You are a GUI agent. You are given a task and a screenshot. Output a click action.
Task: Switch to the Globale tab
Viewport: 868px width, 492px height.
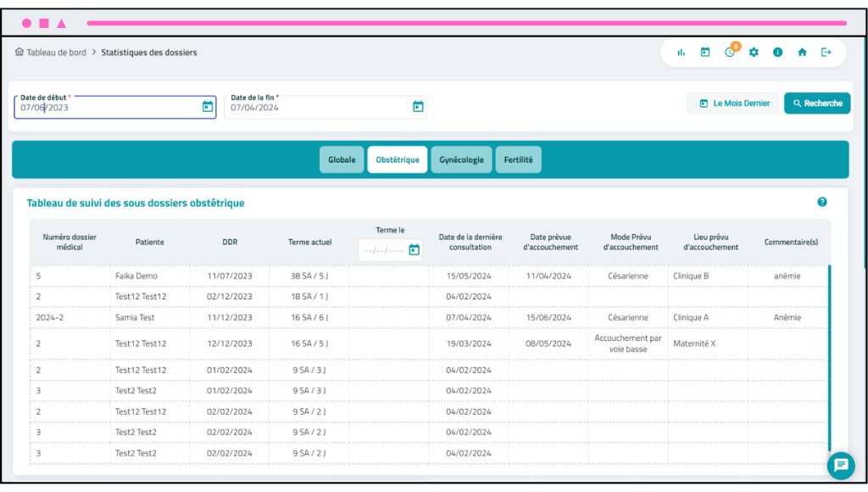coord(342,159)
